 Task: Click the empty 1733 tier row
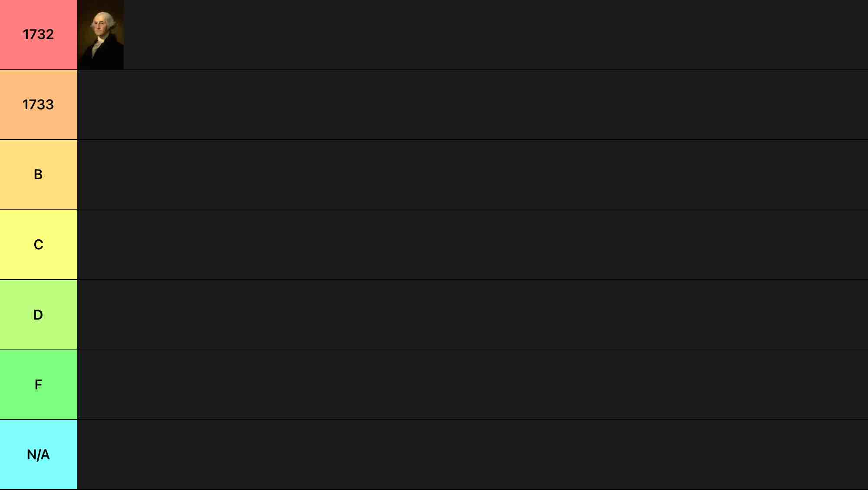(473, 105)
